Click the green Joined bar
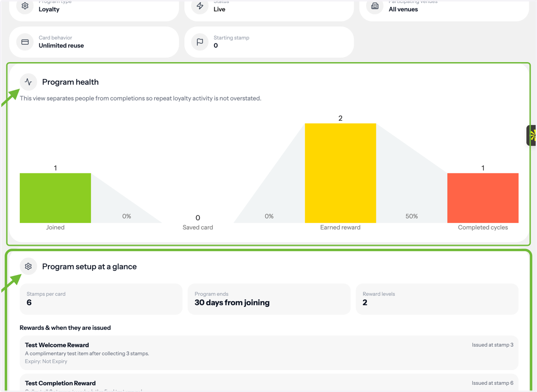This screenshot has height=392, width=537. (55, 198)
